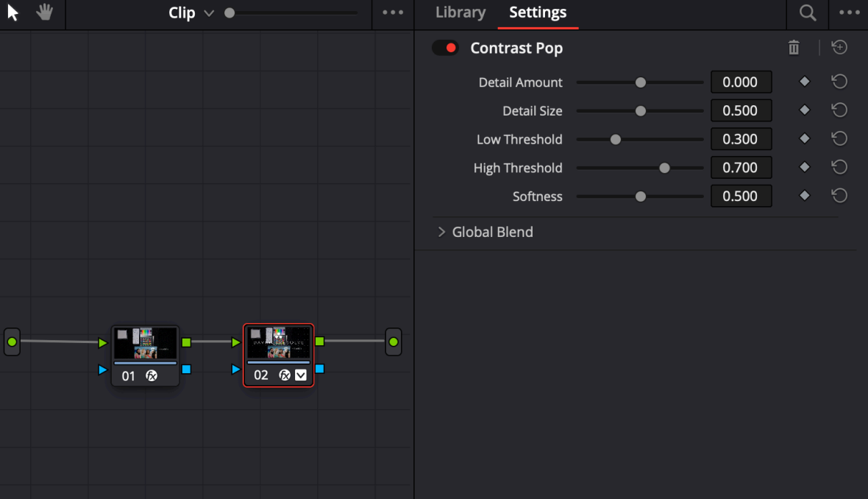Toggle the Contrast Pop effect off
The width and height of the screenshot is (868, 499).
pyautogui.click(x=446, y=48)
